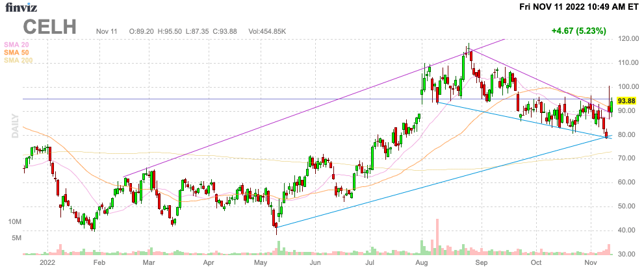Screen dimensions: 644x274
Task: Click the 120.00 price axis label
Action: tap(628, 39)
